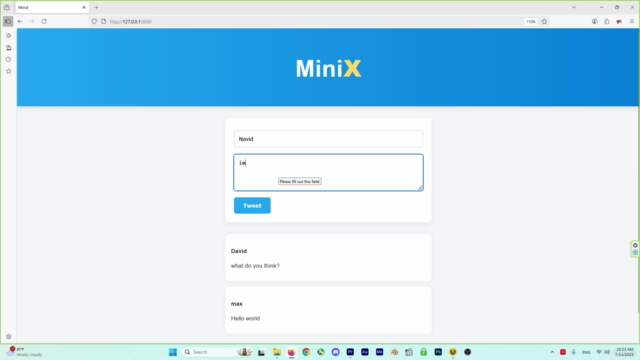Open the AI chatbot sidebar icon
Image resolution: width=640 pixels, height=360 pixels.
(x=9, y=36)
